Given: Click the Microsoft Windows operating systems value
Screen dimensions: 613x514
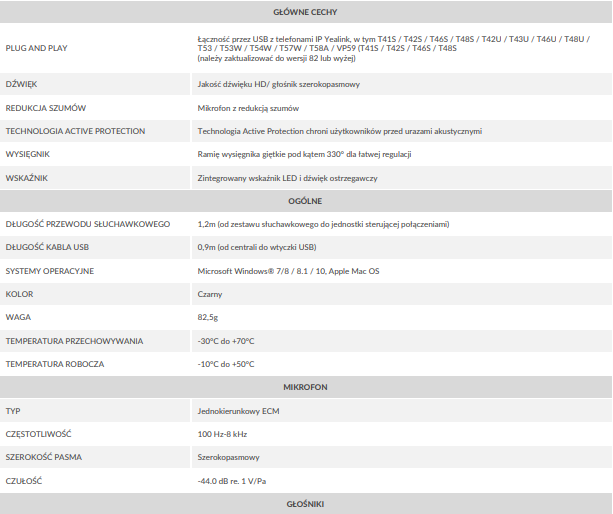Looking at the screenshot, I should (288, 271).
